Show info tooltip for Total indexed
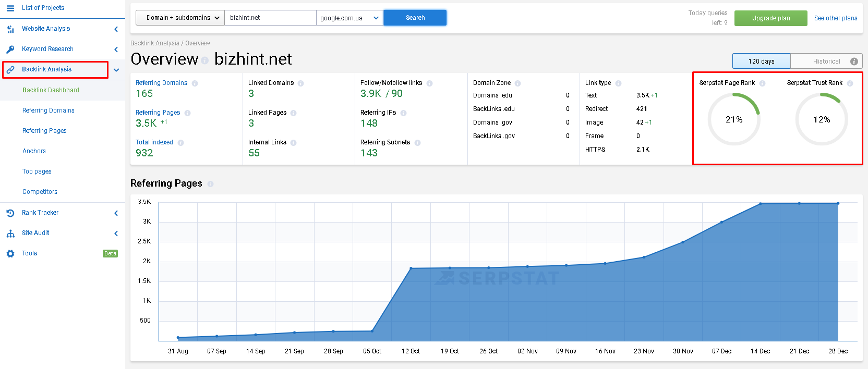 pos(180,143)
